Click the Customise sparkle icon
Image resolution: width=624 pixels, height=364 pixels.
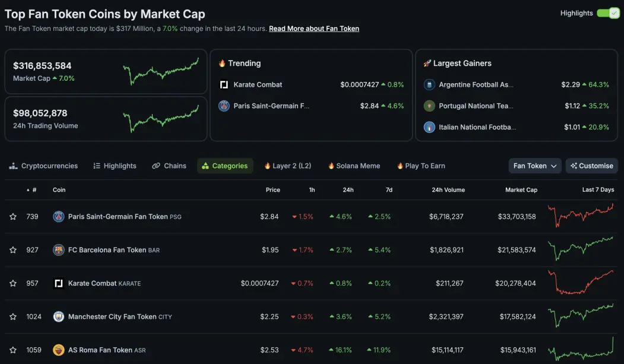click(x=574, y=166)
